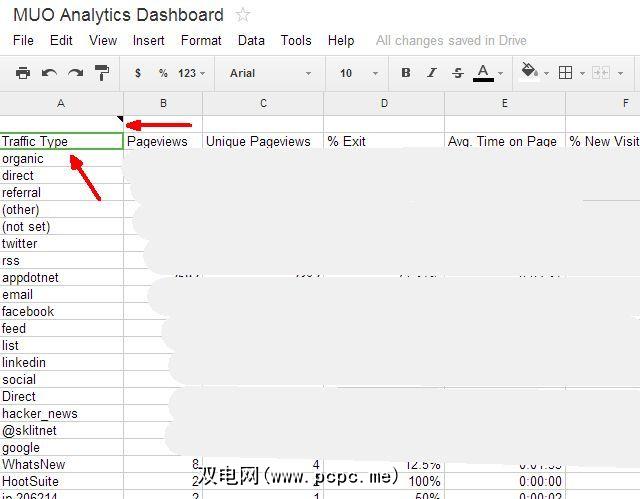Format as currency with dollar icon
Screen dimensions: 640x499
tap(138, 73)
